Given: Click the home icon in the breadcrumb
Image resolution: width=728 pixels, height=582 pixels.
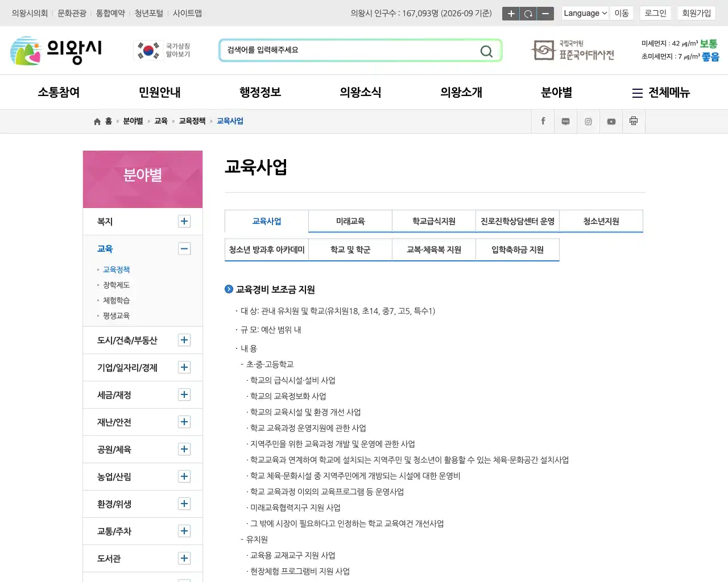Looking at the screenshot, I should point(97,122).
